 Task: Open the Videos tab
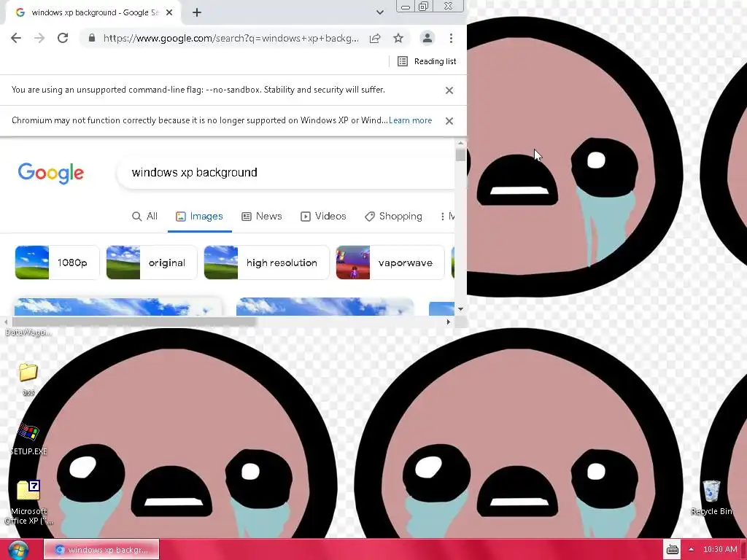(323, 216)
